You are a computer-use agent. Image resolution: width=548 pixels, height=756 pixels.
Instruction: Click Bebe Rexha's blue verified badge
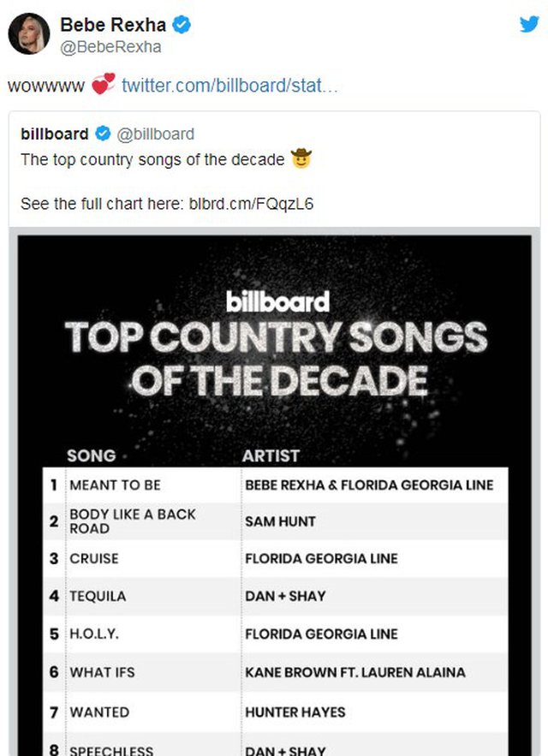point(182,25)
